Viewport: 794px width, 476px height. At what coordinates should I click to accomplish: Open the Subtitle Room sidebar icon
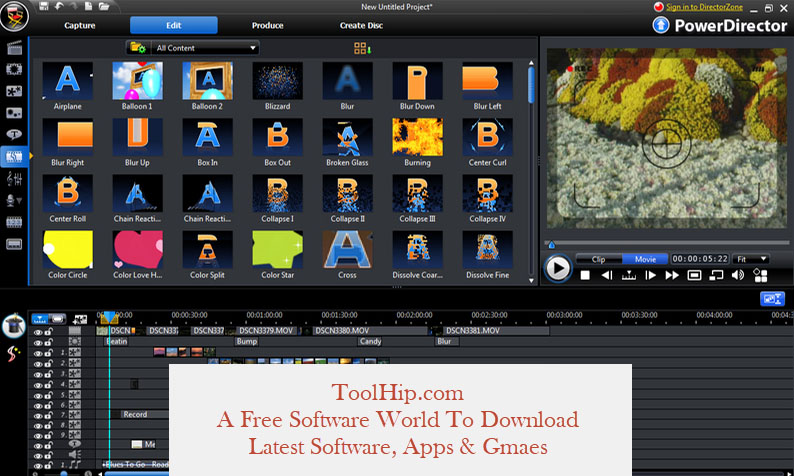click(14, 244)
